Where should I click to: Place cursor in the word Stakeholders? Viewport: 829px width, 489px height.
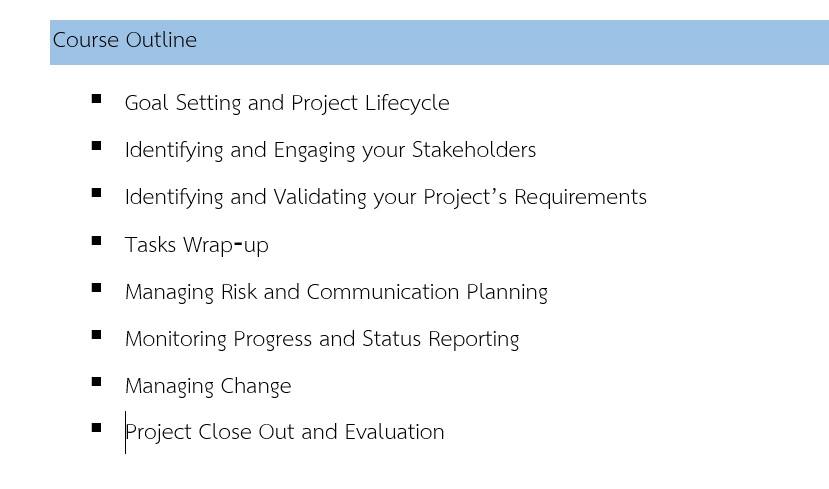[474, 150]
